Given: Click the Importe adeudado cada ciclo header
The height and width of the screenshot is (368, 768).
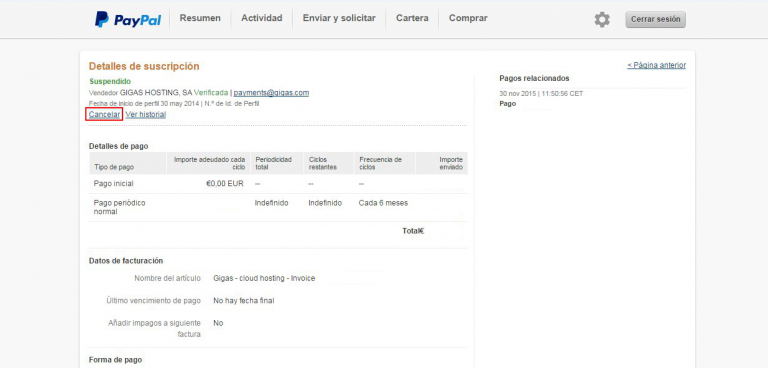Looking at the screenshot, I should coord(209,163).
